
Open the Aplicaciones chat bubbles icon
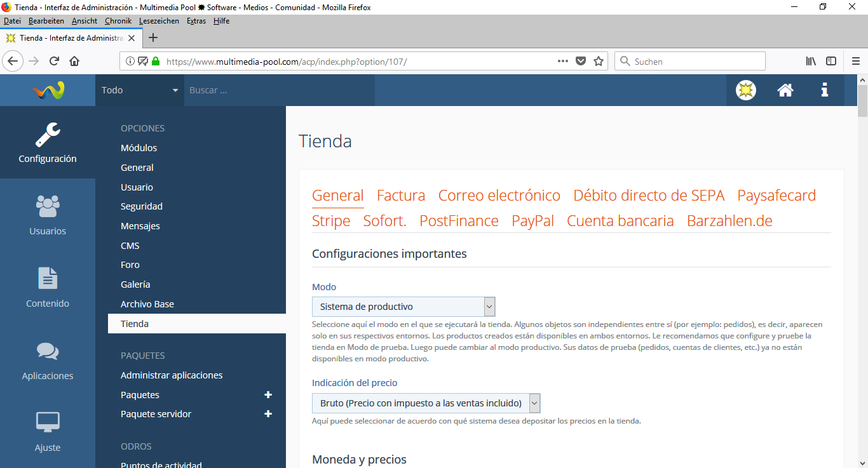pyautogui.click(x=48, y=351)
